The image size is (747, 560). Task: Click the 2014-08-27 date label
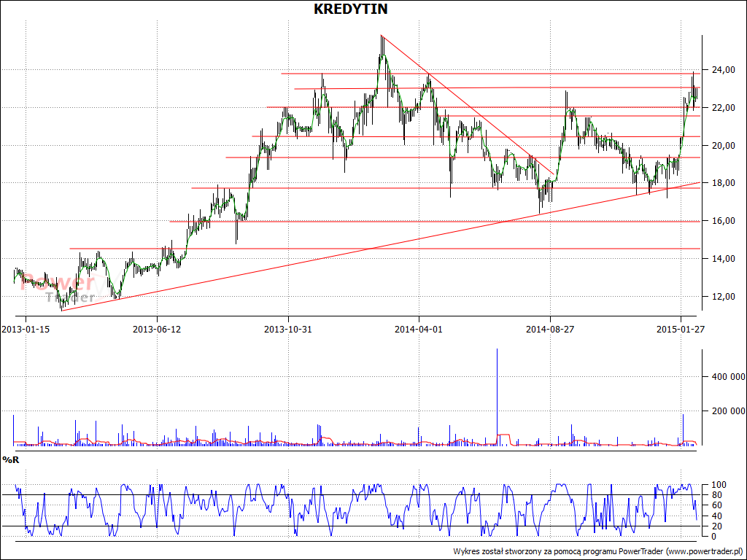[x=550, y=329]
